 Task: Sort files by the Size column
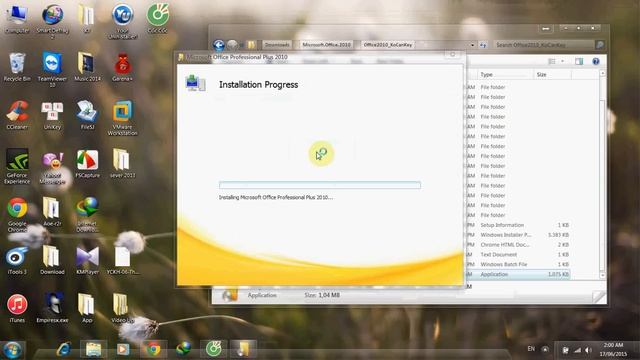[x=552, y=74]
